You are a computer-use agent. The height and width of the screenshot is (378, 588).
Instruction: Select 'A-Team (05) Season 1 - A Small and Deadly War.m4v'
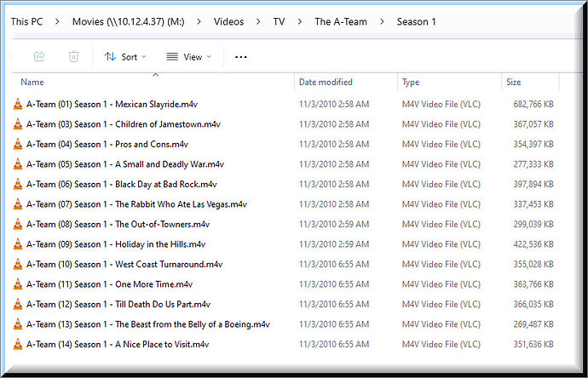(125, 164)
